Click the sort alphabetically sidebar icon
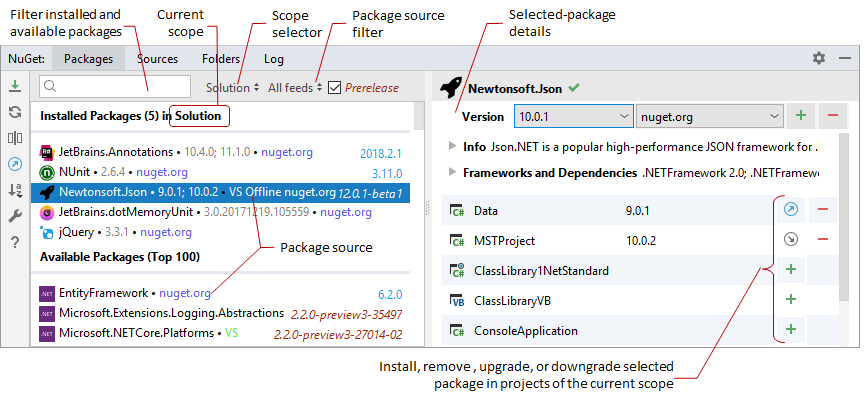This screenshot has height=398, width=868. click(x=16, y=190)
